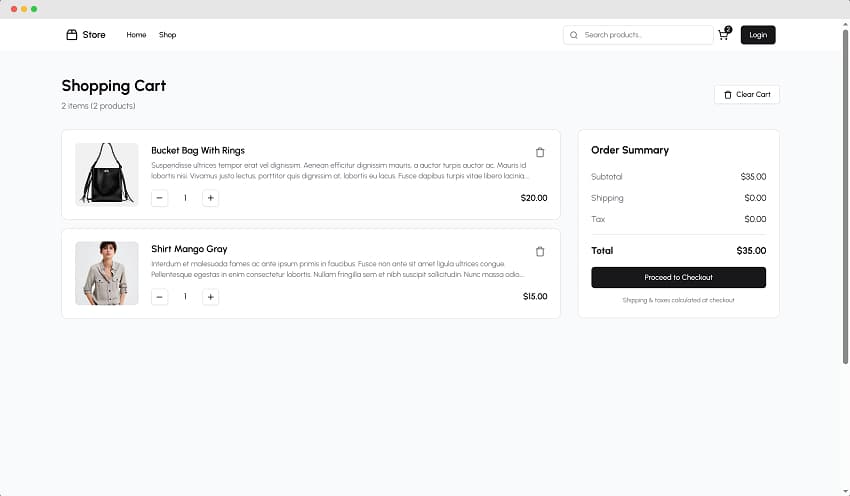Decrease quantity of Shirt Mango Gray
The height and width of the screenshot is (496, 850).
pyautogui.click(x=159, y=297)
